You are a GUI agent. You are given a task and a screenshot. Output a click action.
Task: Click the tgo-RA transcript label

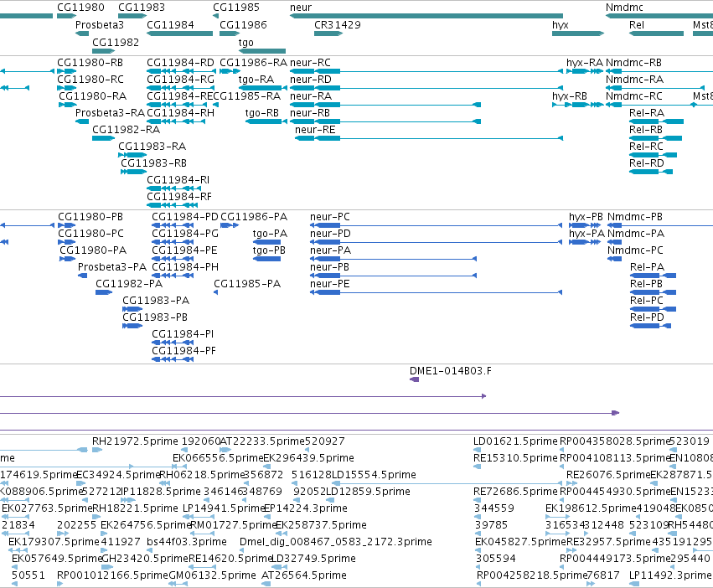(x=256, y=79)
